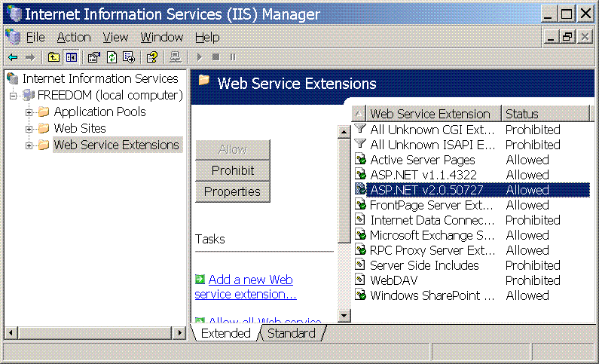Open the Help toolbar icon
This screenshot has width=599, height=364.
pos(152,58)
